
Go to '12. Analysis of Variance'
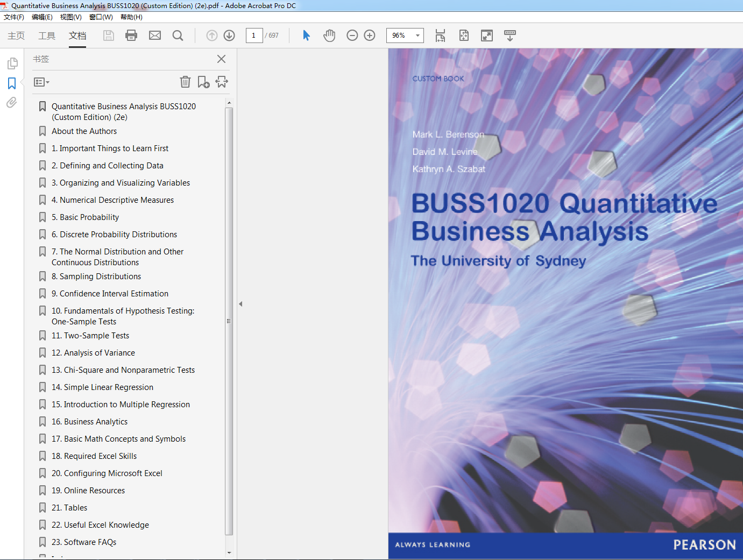coord(93,353)
